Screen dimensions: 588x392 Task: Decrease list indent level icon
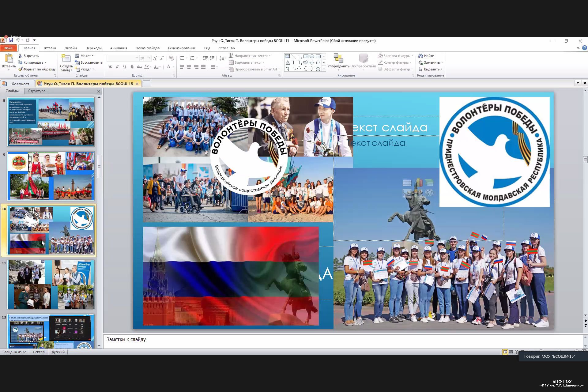(x=205, y=58)
